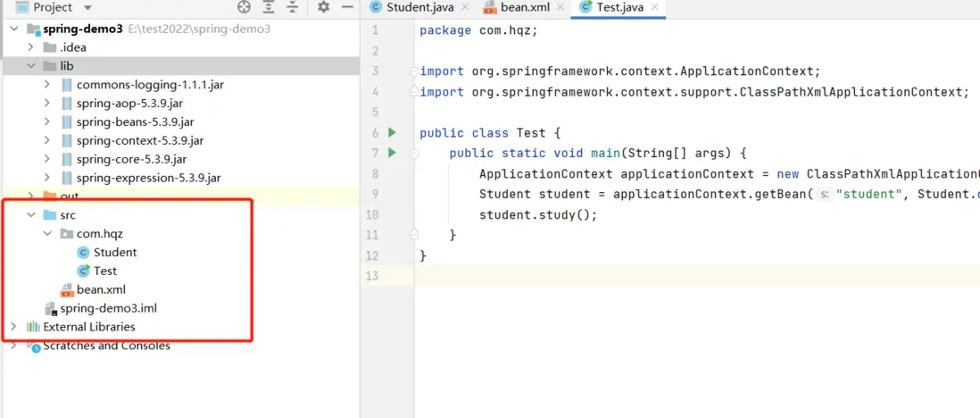Click the bean.xml tab file icon
The image size is (980, 418).
[491, 7]
